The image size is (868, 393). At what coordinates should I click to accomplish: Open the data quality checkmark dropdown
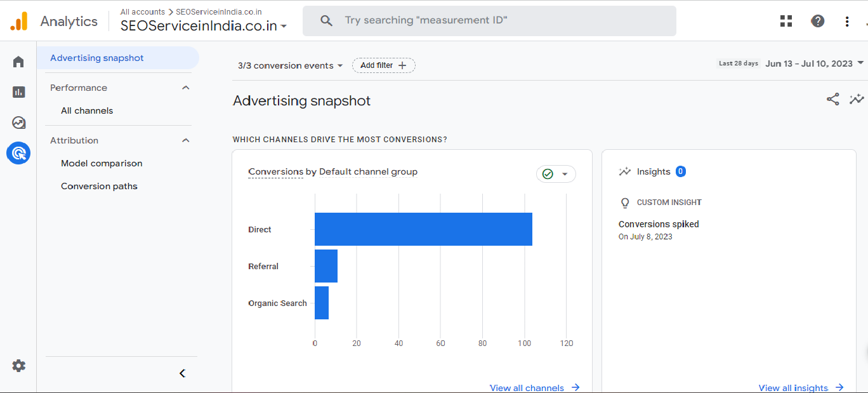click(x=556, y=174)
